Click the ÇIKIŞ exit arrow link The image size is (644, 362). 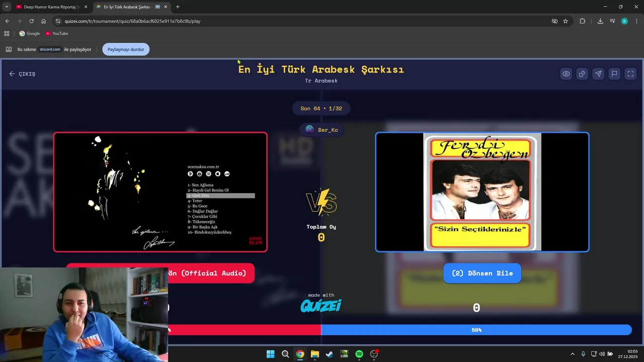pyautogui.click(x=22, y=74)
